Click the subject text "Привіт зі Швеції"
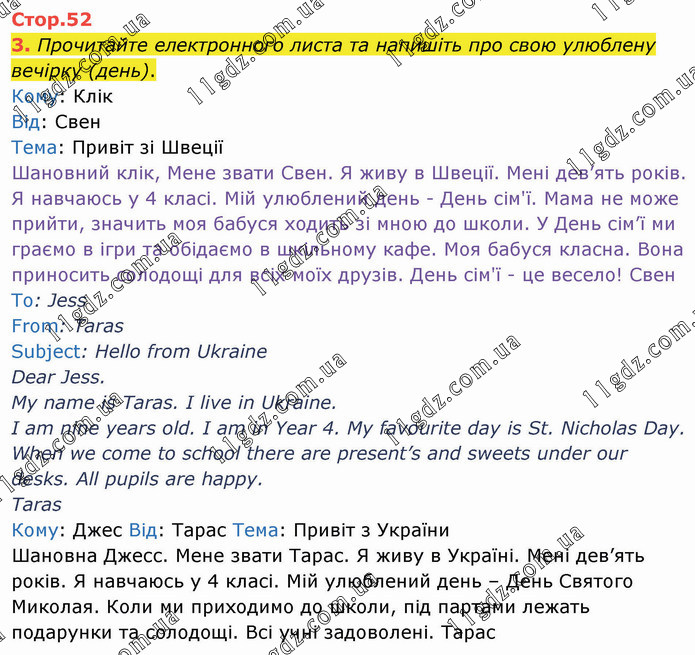Screen dimensions: 695x655 pos(148,148)
